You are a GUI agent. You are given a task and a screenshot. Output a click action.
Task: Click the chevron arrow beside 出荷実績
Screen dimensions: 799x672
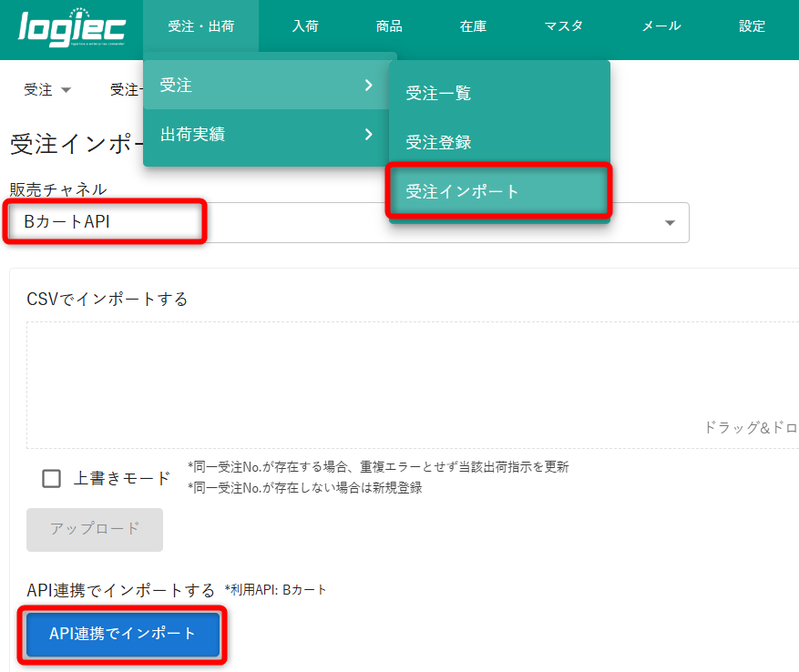click(368, 135)
